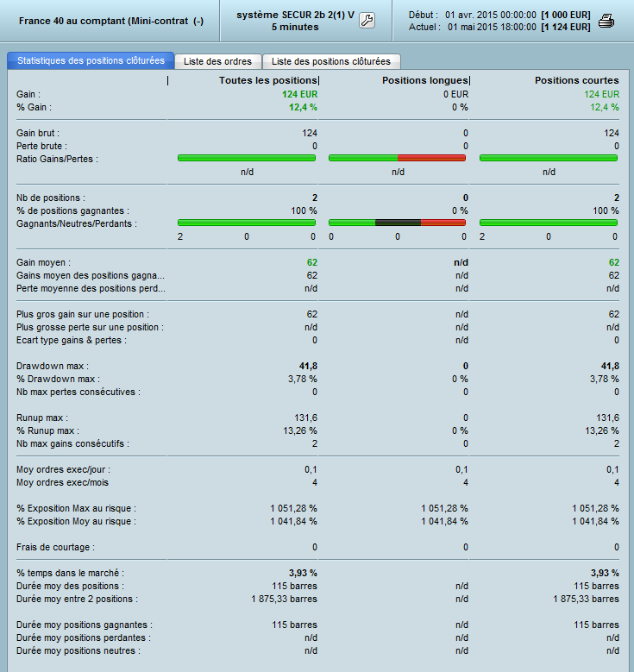Screen dimensions: 634x672
Task: Click the système SECUR 2b 2(1) V title
Action: pyautogui.click(x=295, y=15)
